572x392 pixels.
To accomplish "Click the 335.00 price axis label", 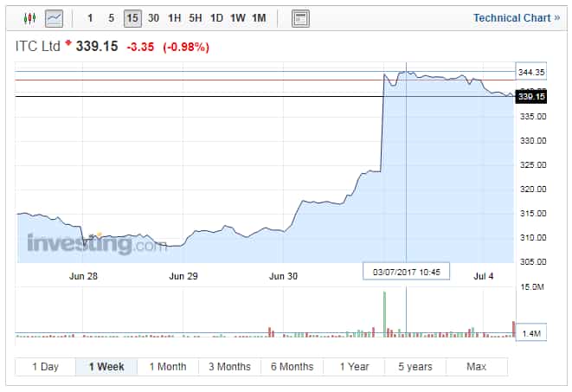I will (533, 117).
